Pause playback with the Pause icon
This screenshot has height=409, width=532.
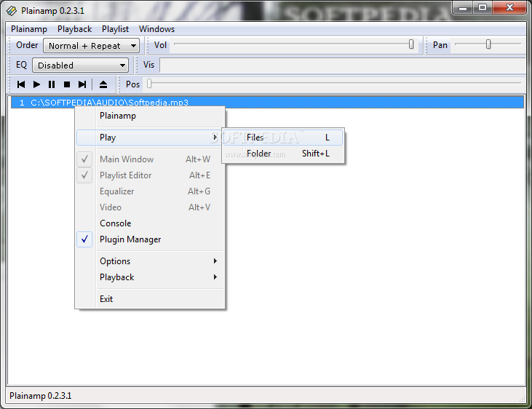pyautogui.click(x=52, y=84)
